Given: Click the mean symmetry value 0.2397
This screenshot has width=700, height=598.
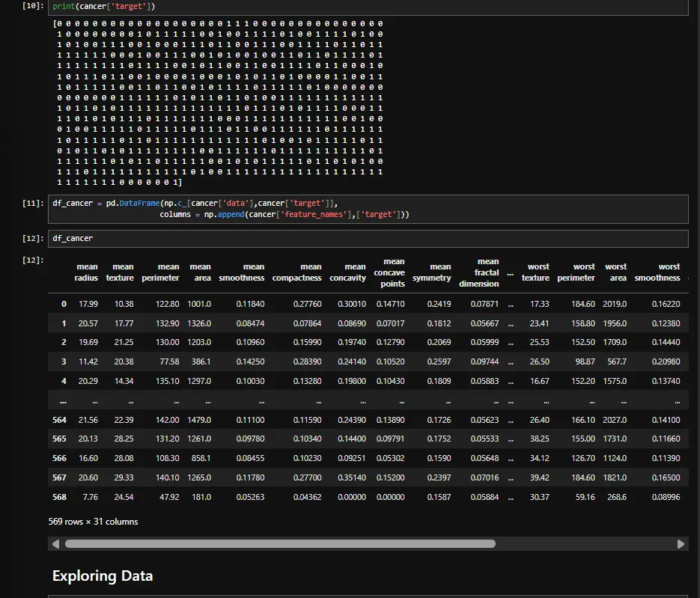Looking at the screenshot, I should [439, 478].
